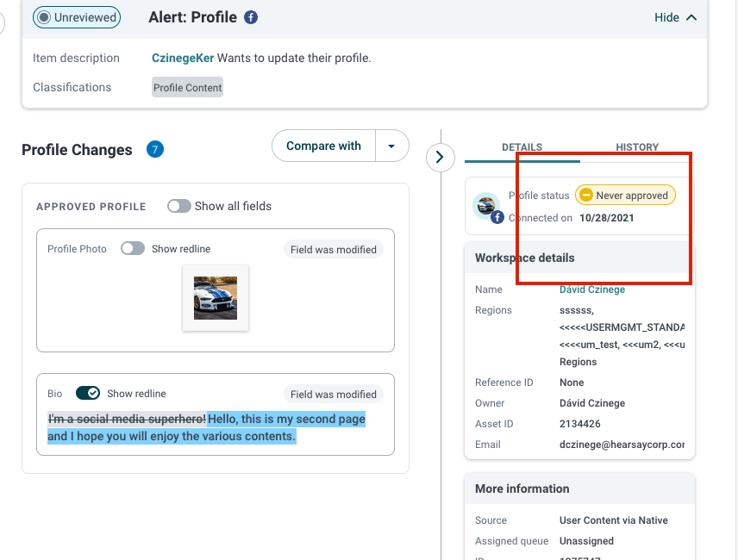Open the Compare with dropdown arrow

tap(391, 146)
